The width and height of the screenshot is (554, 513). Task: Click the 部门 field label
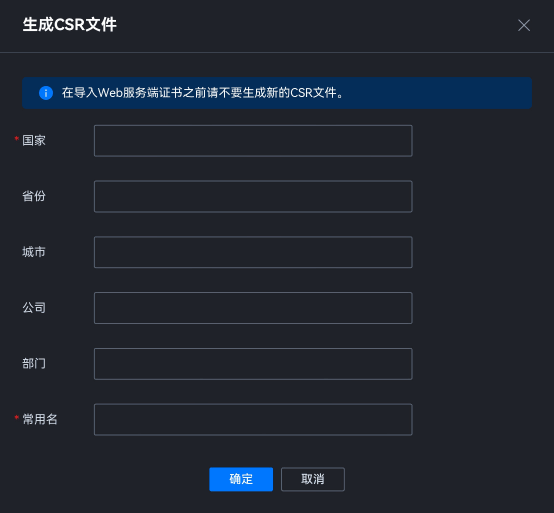click(34, 364)
